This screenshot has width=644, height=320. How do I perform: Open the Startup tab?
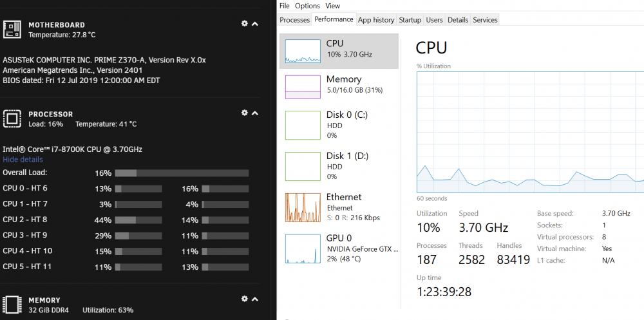tap(410, 20)
